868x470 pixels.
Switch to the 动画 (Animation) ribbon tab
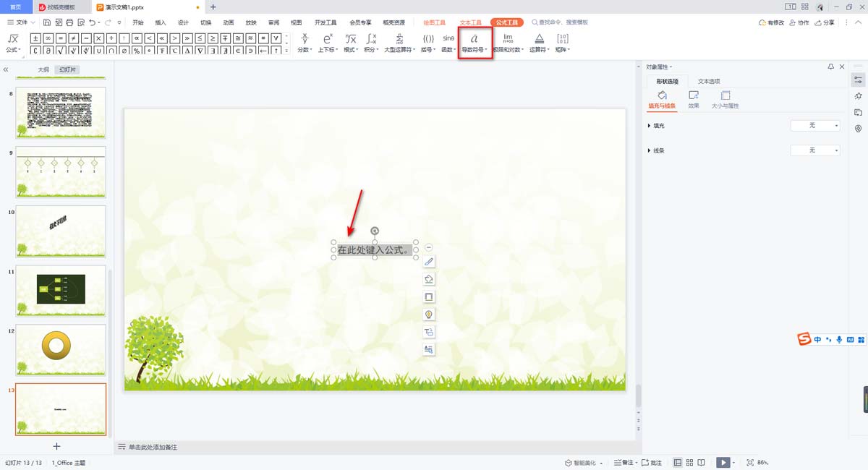pyautogui.click(x=229, y=22)
